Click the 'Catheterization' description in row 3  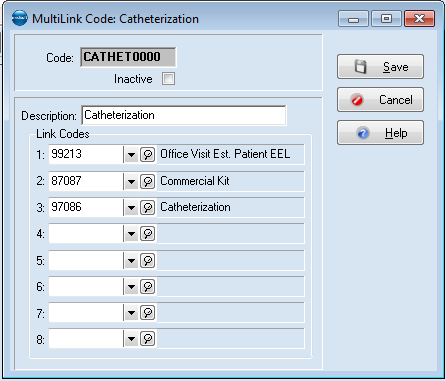(x=195, y=207)
